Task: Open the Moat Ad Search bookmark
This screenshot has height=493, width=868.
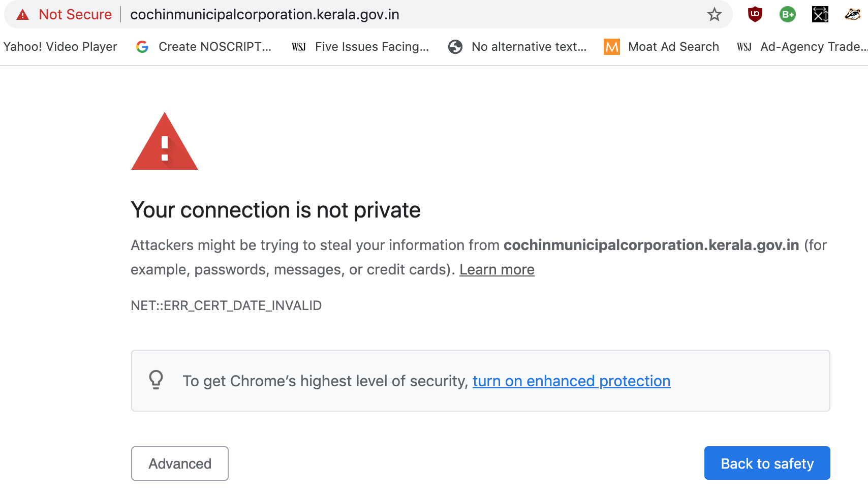Action: [662, 47]
